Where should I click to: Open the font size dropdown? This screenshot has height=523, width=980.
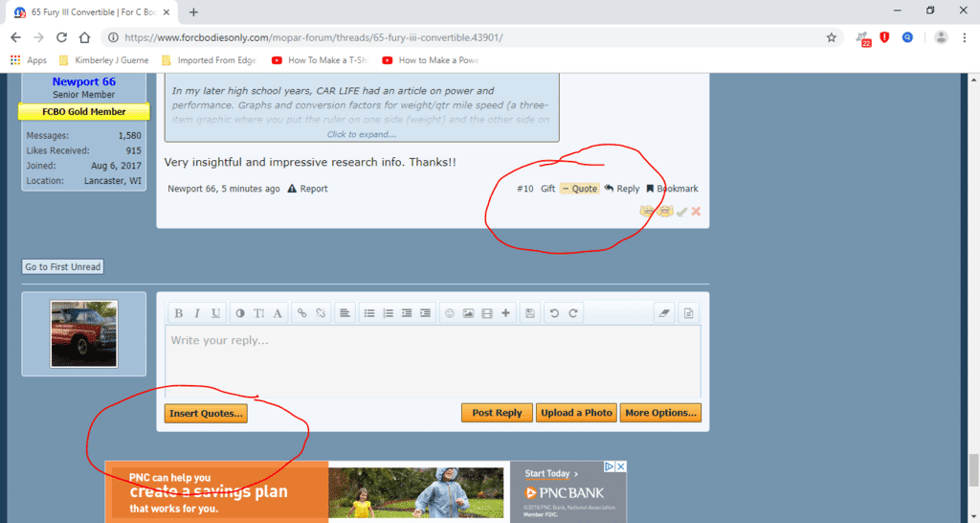258,313
